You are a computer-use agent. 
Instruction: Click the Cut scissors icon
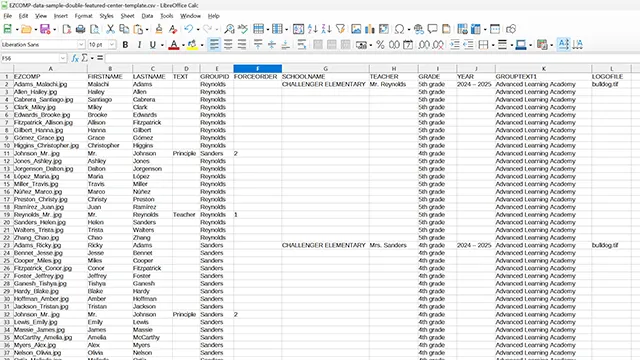[x=110, y=29]
